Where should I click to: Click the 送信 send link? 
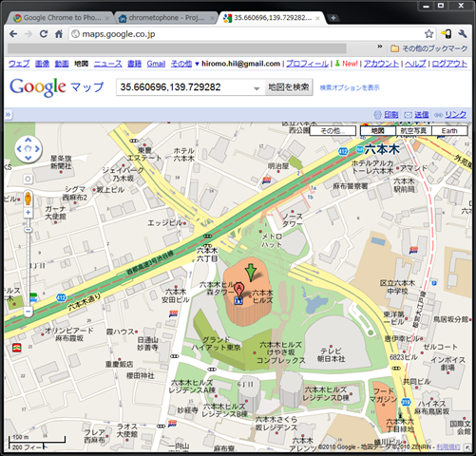pos(421,115)
